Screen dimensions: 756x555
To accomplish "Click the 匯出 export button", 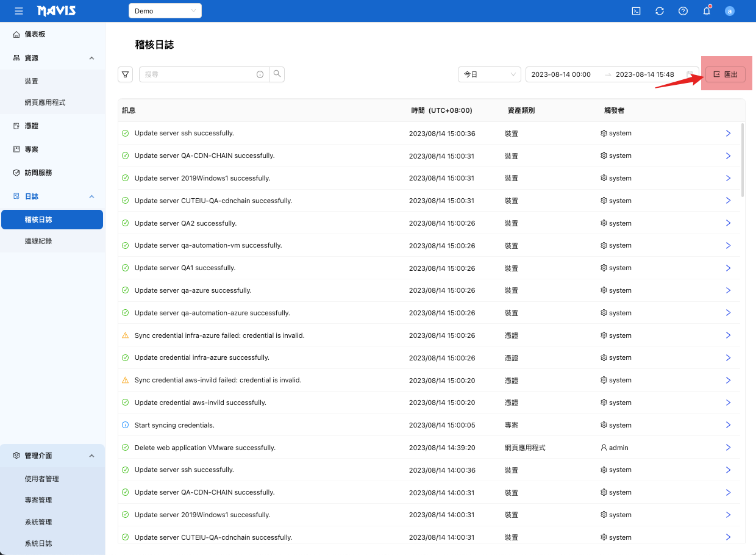I will click(726, 74).
